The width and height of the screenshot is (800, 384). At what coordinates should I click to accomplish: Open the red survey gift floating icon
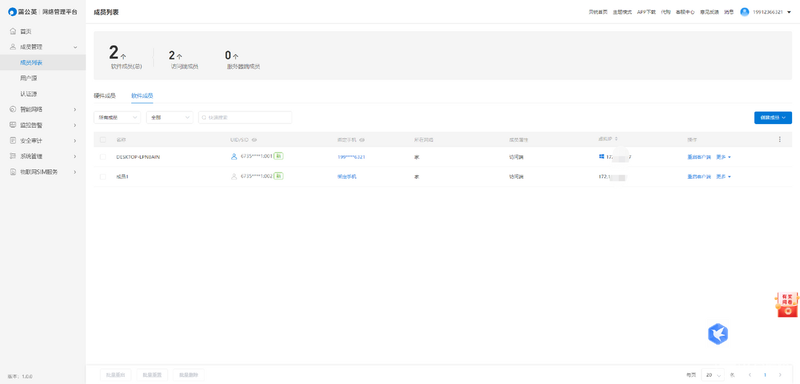pyautogui.click(x=787, y=305)
